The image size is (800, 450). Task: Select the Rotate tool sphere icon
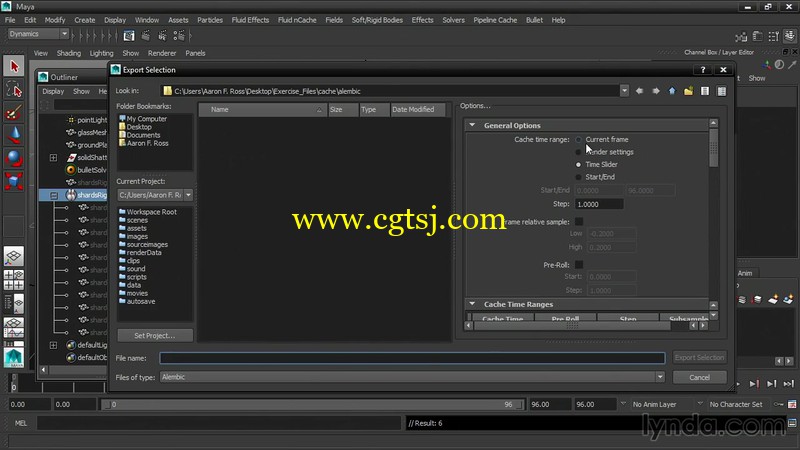tap(14, 158)
